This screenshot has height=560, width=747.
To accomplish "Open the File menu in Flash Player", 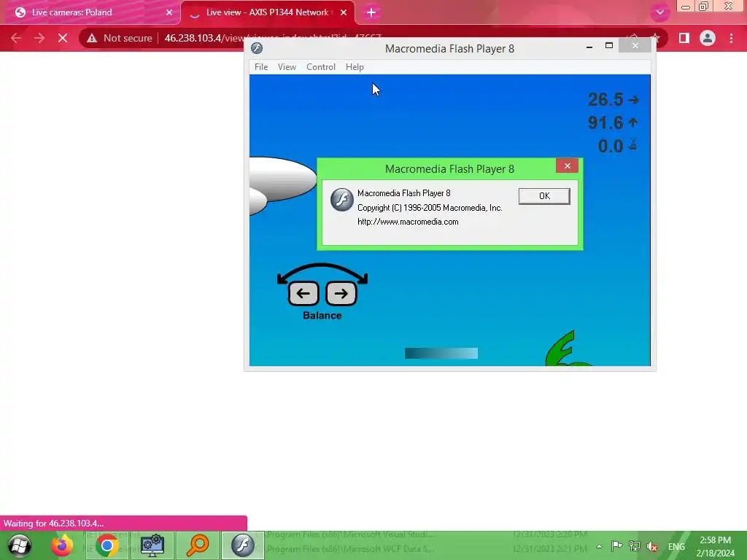I will [260, 67].
